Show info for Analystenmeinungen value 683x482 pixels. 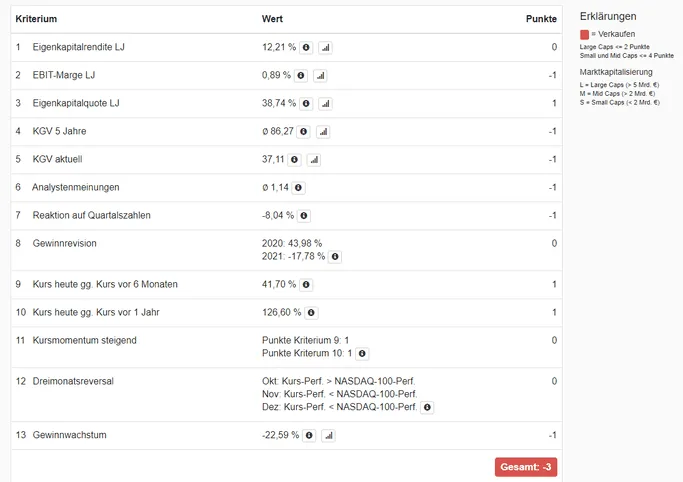click(298, 188)
